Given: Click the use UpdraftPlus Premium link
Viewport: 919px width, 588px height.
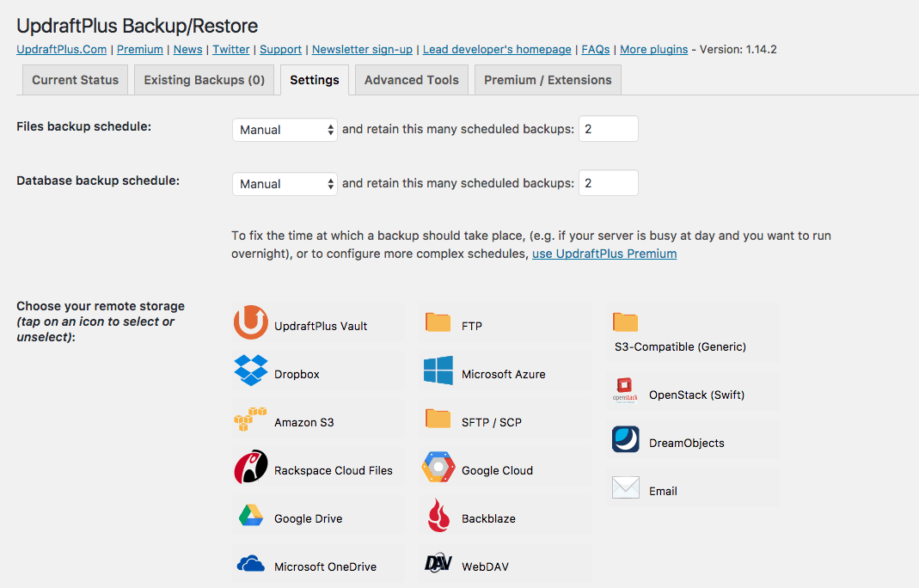Looking at the screenshot, I should [604, 254].
